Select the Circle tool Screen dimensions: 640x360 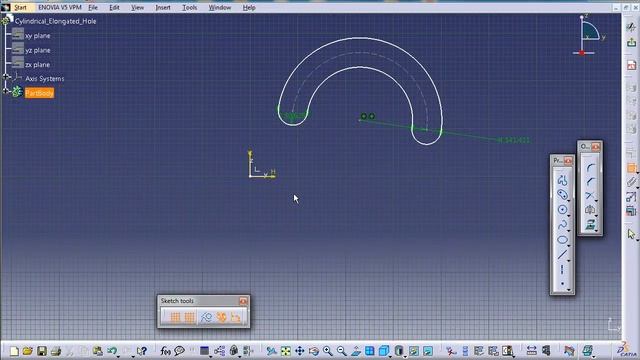562,210
